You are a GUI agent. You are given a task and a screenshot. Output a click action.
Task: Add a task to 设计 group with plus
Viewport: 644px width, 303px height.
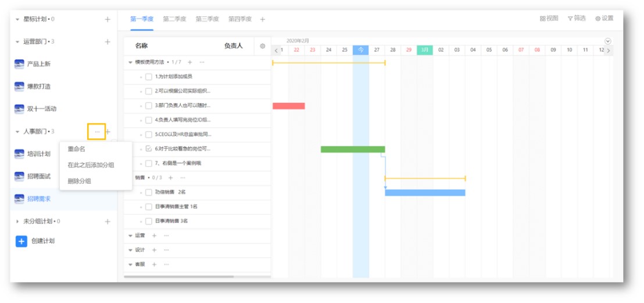155,250
